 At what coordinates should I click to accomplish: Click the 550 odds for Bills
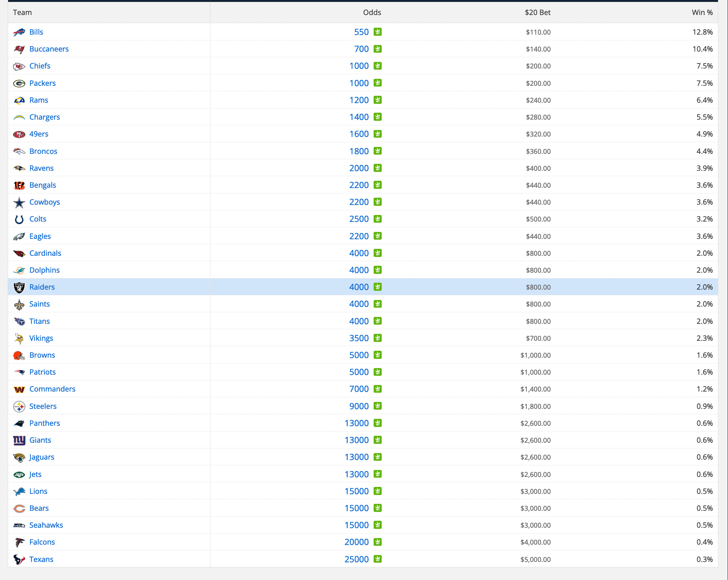click(361, 32)
